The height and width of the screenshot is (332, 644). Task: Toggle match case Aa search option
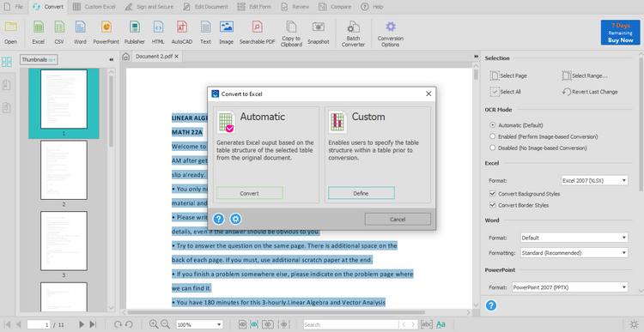click(x=440, y=324)
